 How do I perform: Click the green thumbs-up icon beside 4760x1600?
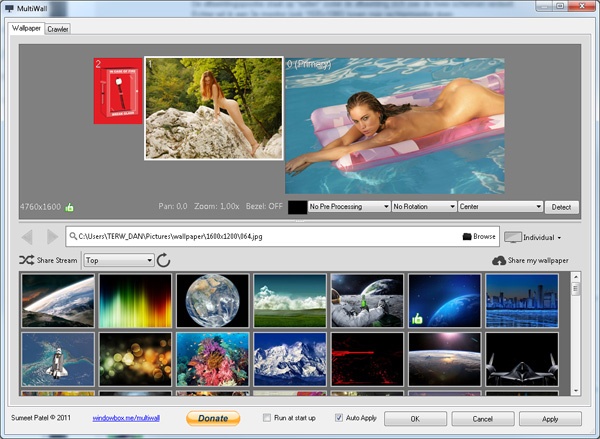point(69,208)
